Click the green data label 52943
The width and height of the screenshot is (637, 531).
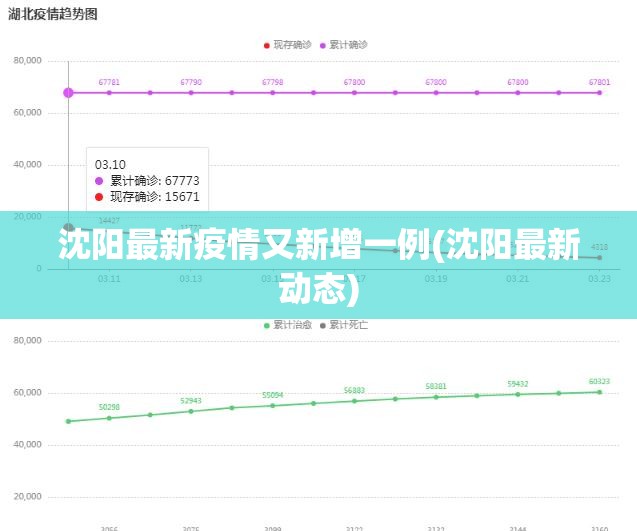click(191, 401)
